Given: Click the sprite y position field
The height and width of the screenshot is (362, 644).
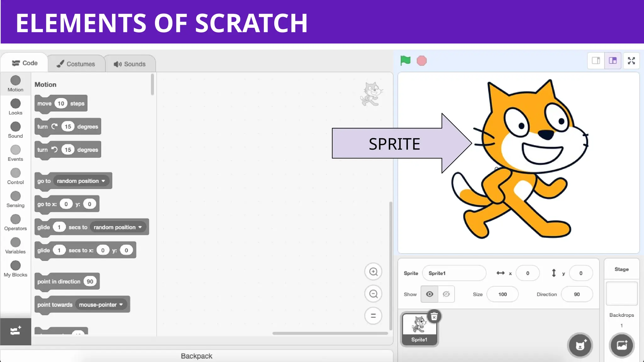Looking at the screenshot, I should pos(581,273).
